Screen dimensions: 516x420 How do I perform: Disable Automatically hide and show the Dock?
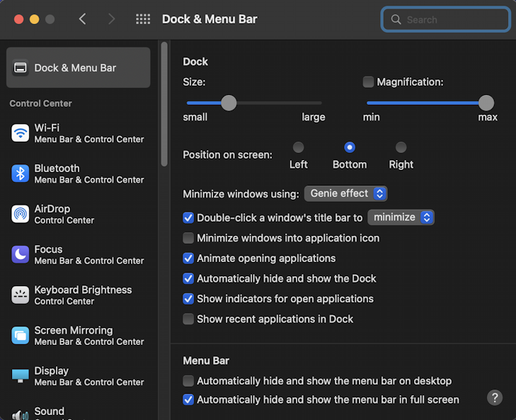188,278
